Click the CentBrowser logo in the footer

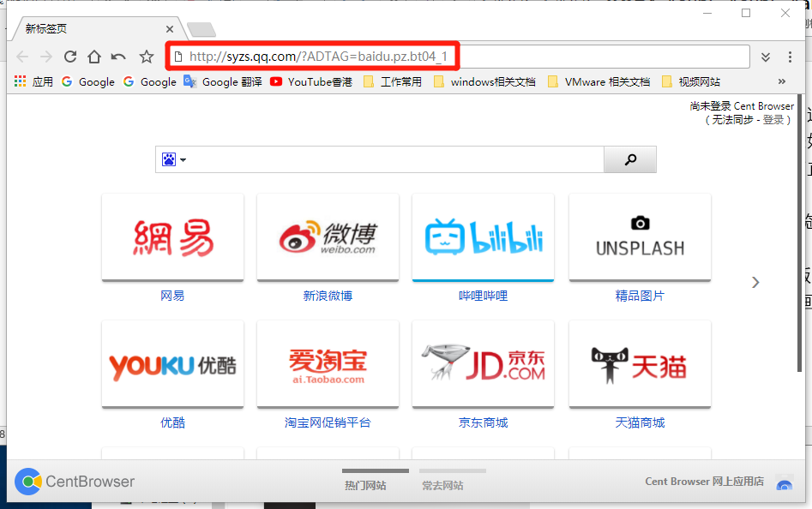[x=75, y=482]
